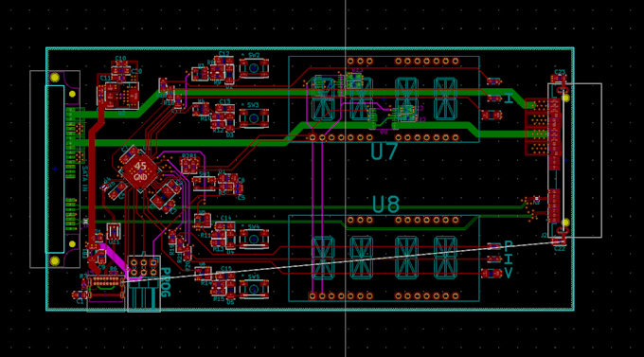Select the SATA IN edge connector body
This screenshot has width=644, height=357.
(x=55, y=169)
